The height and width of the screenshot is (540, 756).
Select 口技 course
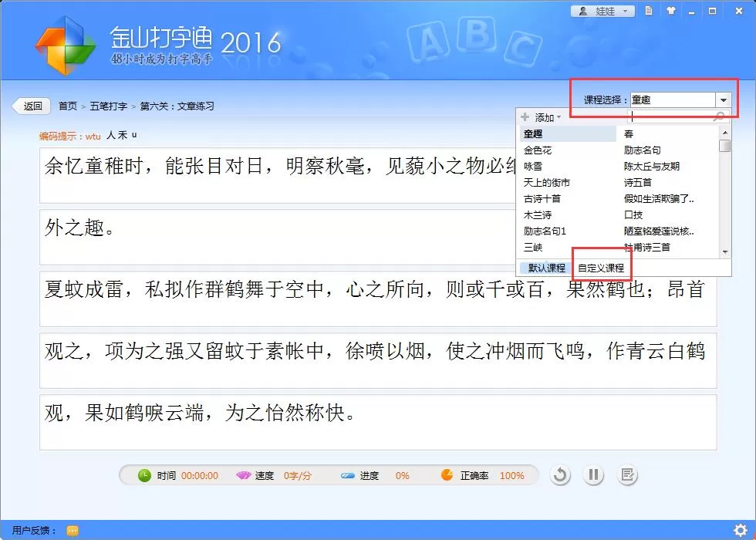pos(633,215)
